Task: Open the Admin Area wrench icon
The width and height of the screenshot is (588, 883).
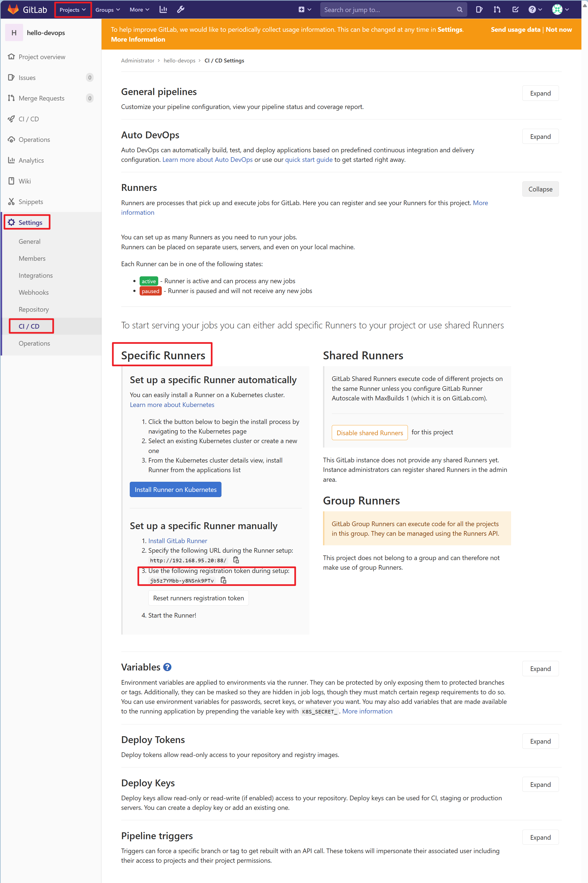Action: pos(180,9)
